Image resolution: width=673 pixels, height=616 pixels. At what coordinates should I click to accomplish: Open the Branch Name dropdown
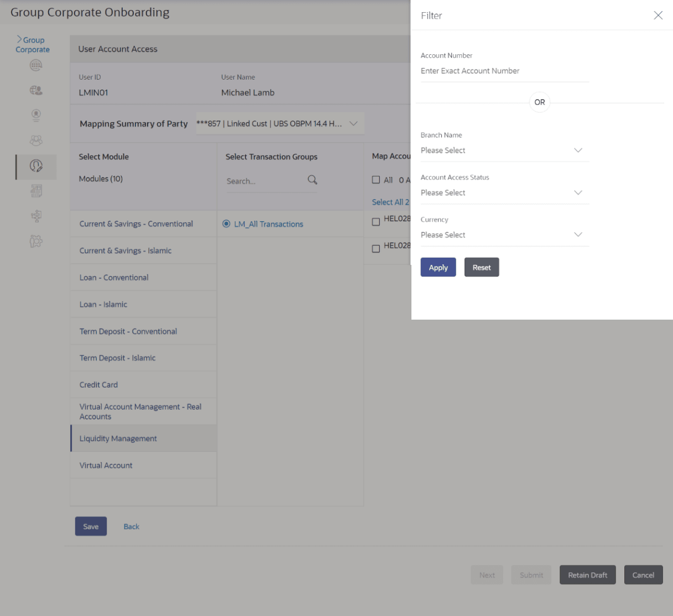[x=504, y=150]
